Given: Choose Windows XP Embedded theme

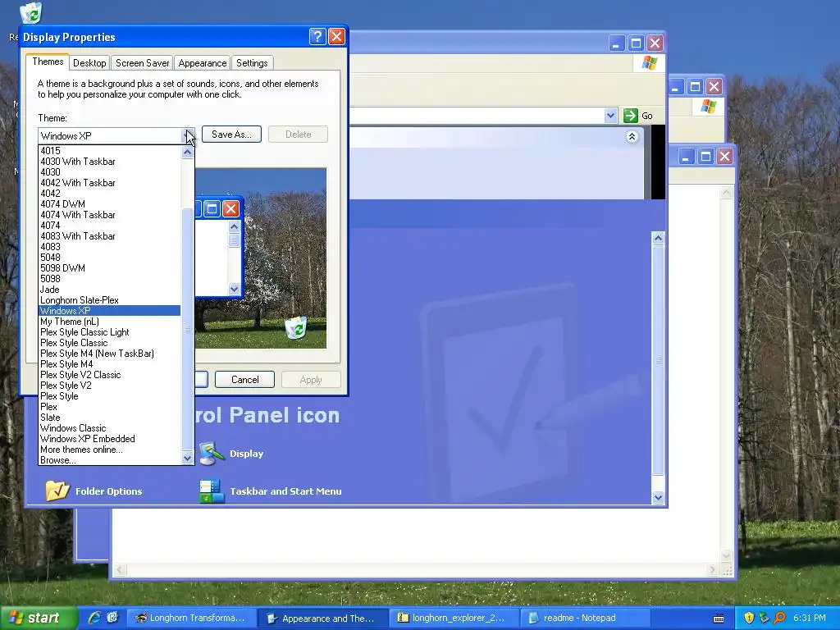Looking at the screenshot, I should 110,439.
